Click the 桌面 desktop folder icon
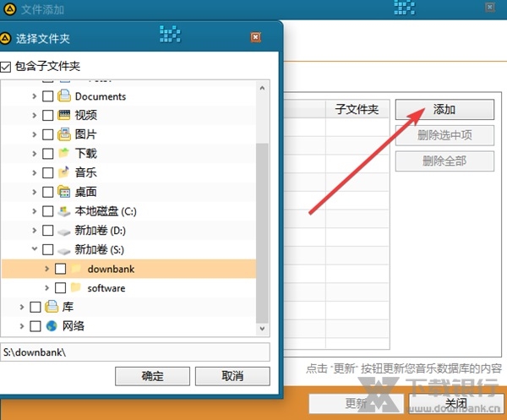 64,192
